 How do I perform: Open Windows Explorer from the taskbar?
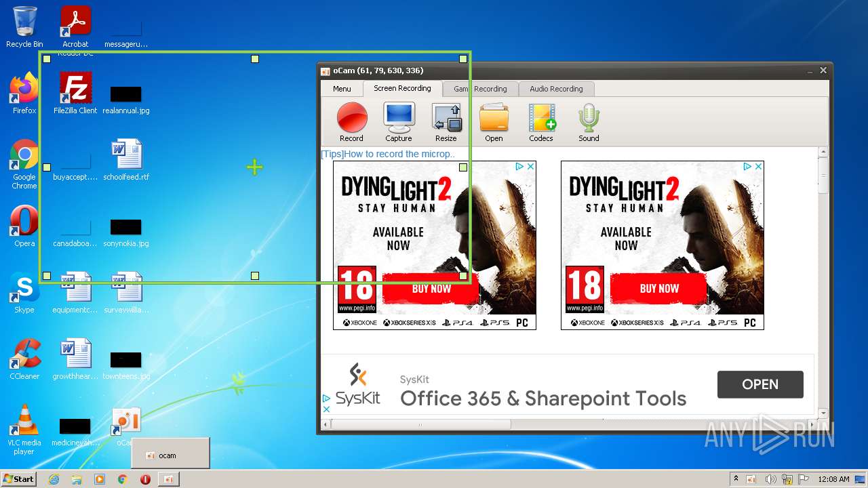pyautogui.click(x=77, y=479)
